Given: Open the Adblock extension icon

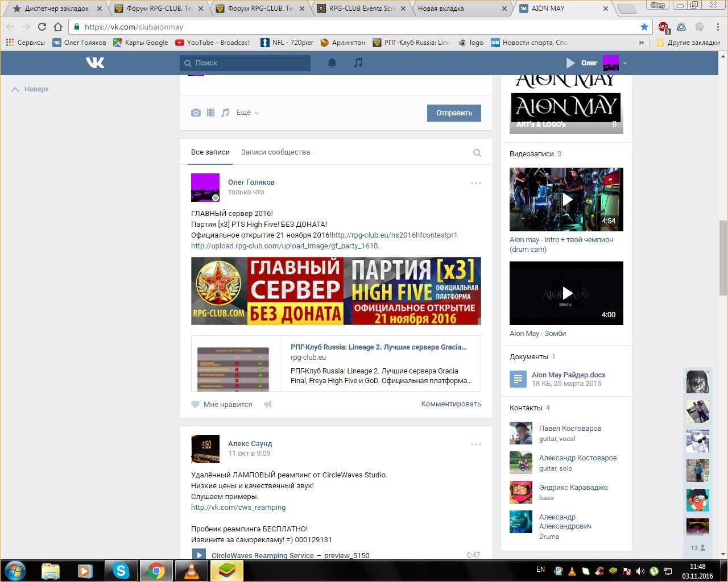Looking at the screenshot, I should pos(663,27).
